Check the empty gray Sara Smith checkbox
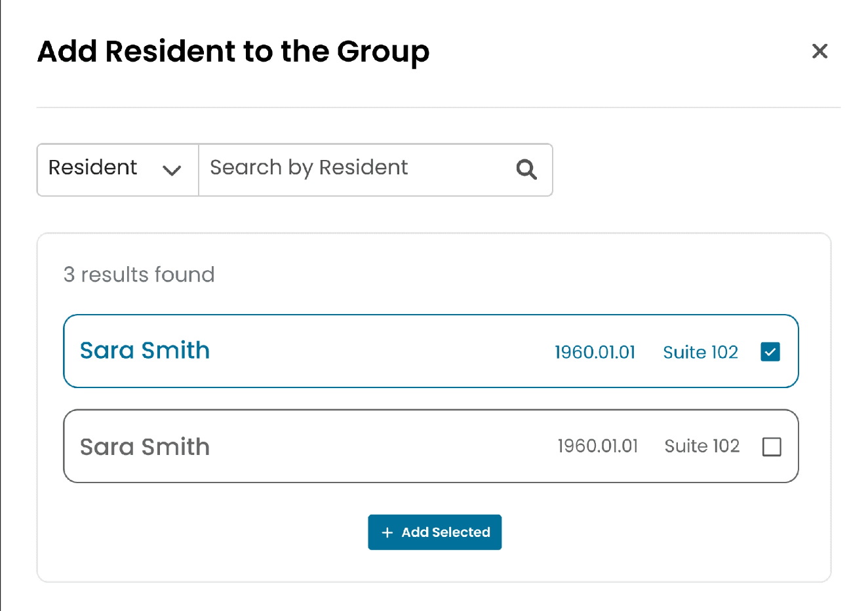The height and width of the screenshot is (611, 868). point(772,447)
